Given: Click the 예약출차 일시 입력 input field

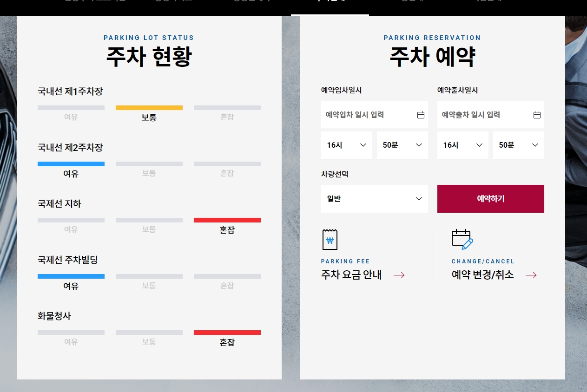Looking at the screenshot, I should point(483,115).
